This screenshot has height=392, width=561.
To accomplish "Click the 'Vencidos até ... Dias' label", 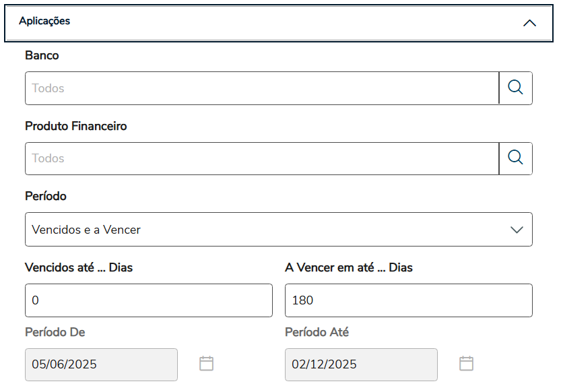I will [79, 267].
